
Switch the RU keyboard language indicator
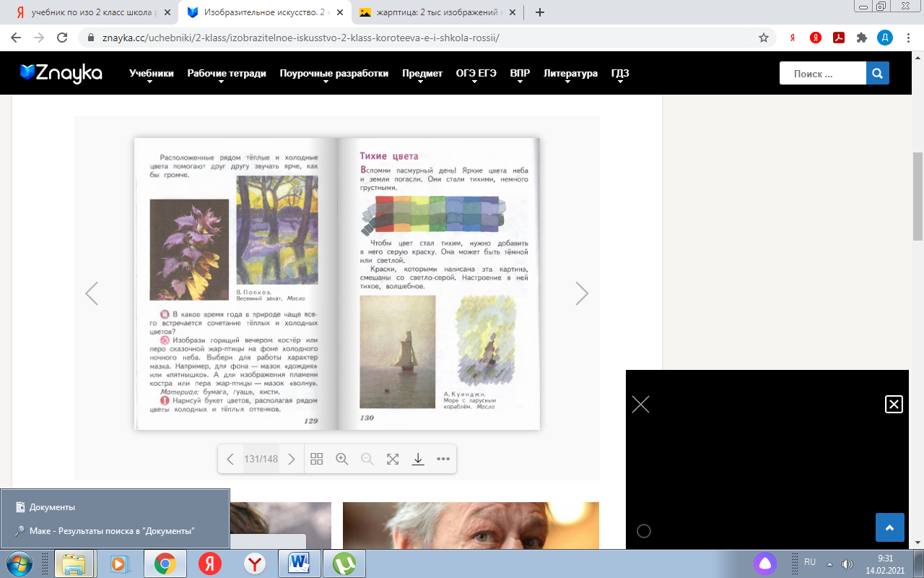pos(809,562)
